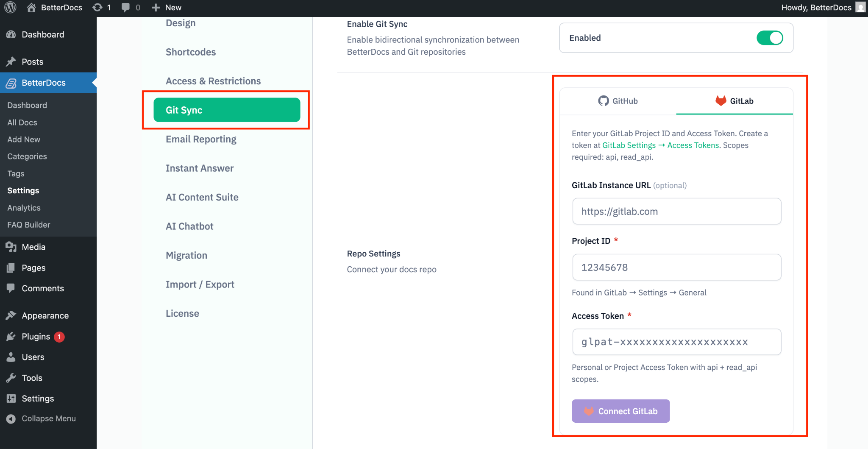Open FAQ Builder in BetterDocs submenu
Screen dimensions: 868x449
29,225
